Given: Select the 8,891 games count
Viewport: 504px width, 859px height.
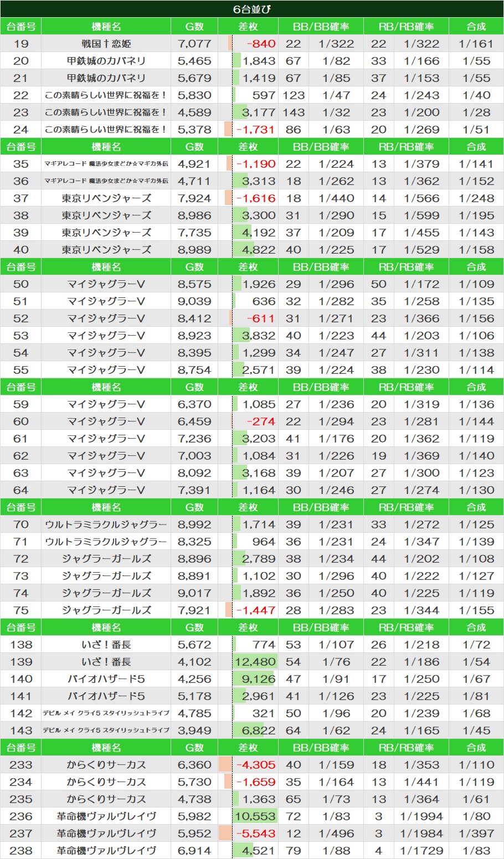Looking at the screenshot, I should (x=194, y=576).
